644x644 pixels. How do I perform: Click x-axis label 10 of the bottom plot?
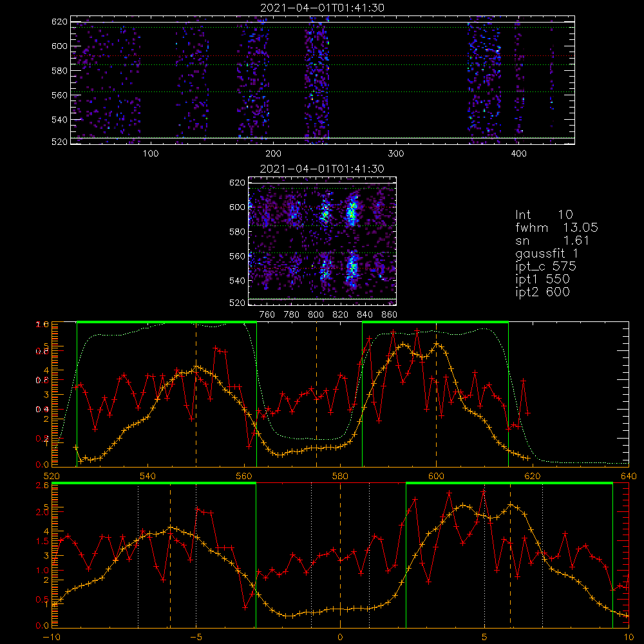pos(629,638)
